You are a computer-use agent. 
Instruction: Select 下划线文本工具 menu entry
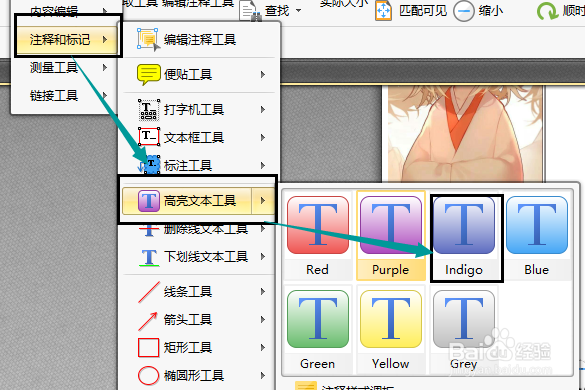click(198, 257)
